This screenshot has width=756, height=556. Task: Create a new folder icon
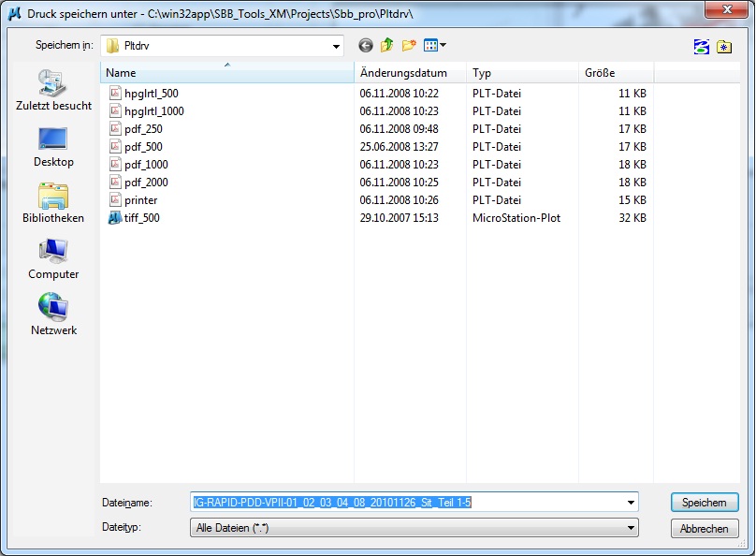click(409, 45)
